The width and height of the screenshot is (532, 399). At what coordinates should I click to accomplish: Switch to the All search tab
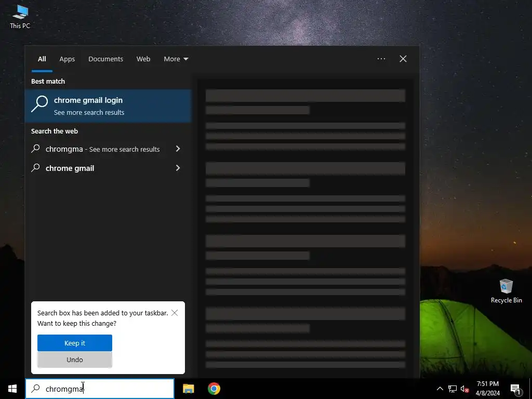pyautogui.click(x=42, y=59)
